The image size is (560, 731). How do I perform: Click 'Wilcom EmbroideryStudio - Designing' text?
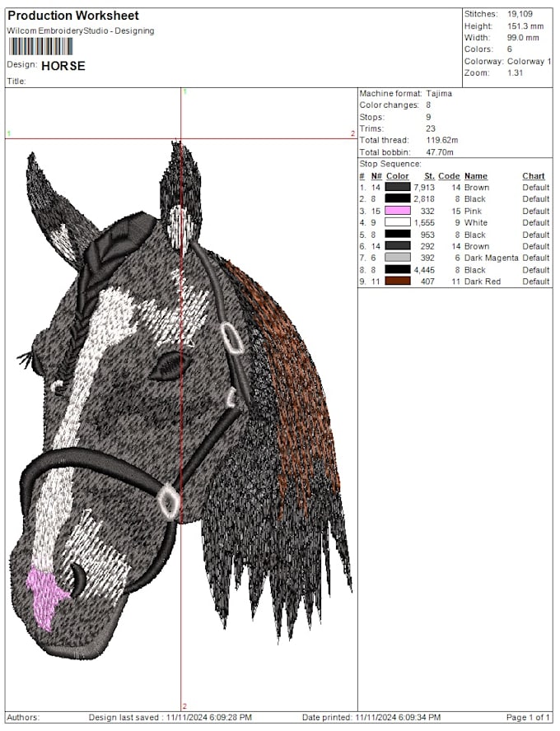pos(81,30)
